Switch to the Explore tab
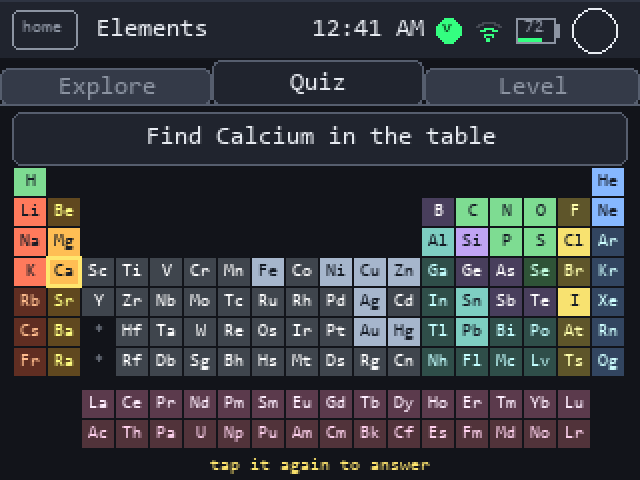Image resolution: width=640 pixels, height=480 pixels. (x=106, y=87)
